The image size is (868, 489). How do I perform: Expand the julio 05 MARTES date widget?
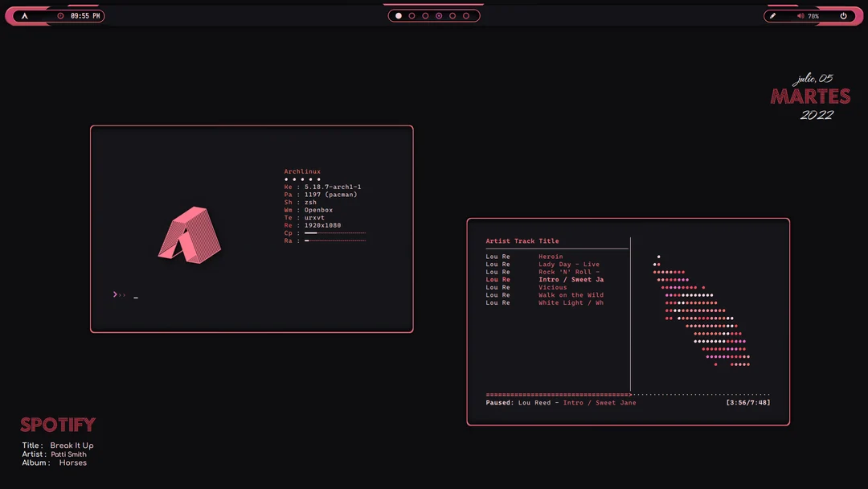point(811,97)
